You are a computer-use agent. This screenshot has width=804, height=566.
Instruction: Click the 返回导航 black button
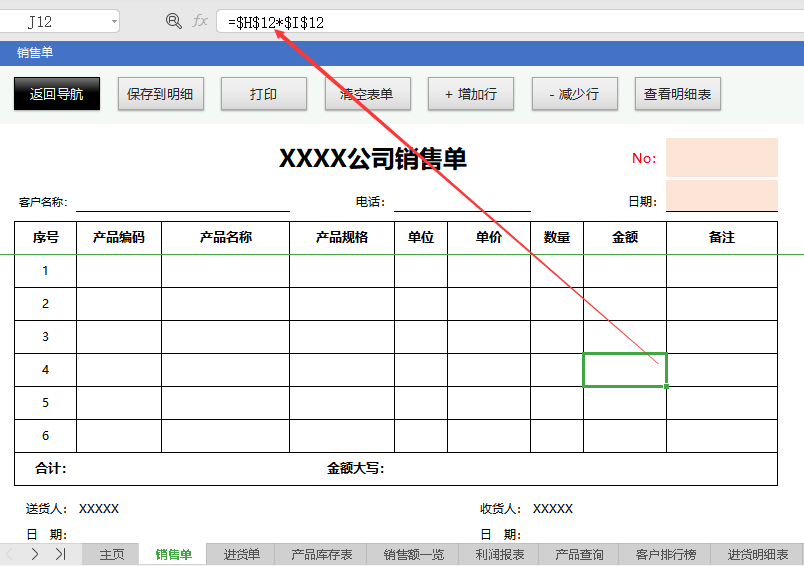click(x=57, y=94)
